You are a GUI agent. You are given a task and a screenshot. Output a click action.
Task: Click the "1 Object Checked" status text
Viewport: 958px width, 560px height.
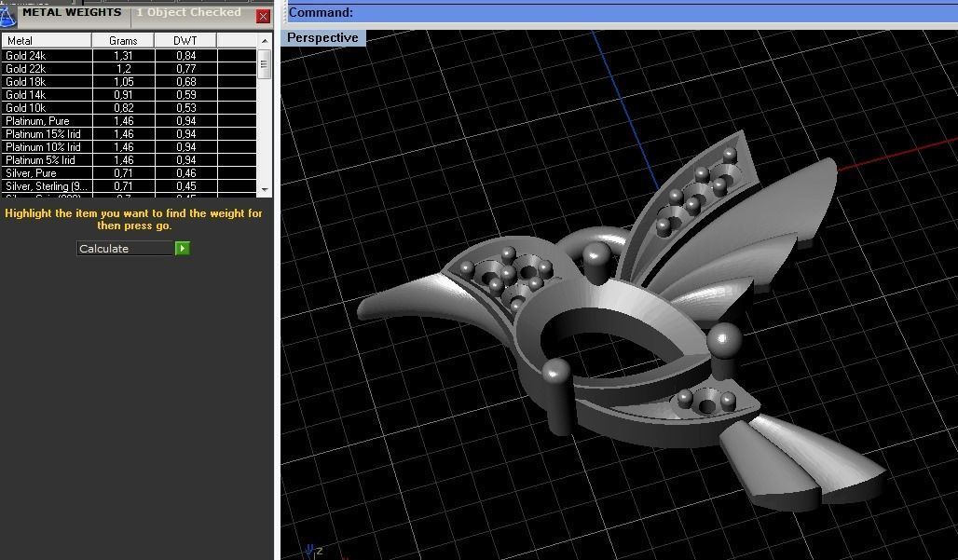[189, 12]
